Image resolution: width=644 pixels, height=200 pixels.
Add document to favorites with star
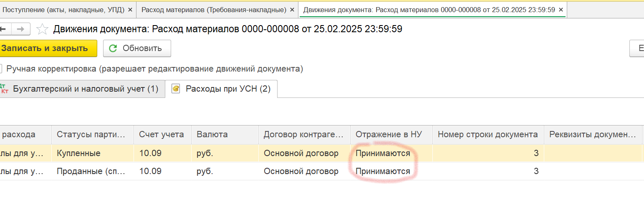point(42,29)
